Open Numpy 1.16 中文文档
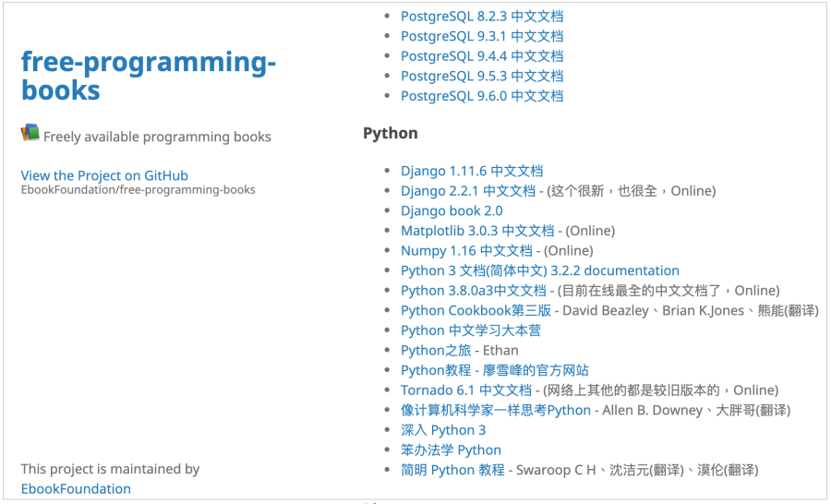 tap(466, 251)
